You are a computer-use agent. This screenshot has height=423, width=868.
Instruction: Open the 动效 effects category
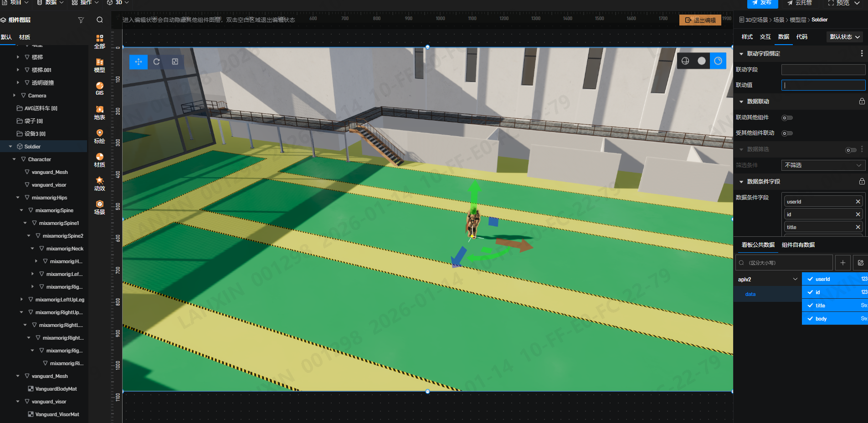tap(99, 183)
